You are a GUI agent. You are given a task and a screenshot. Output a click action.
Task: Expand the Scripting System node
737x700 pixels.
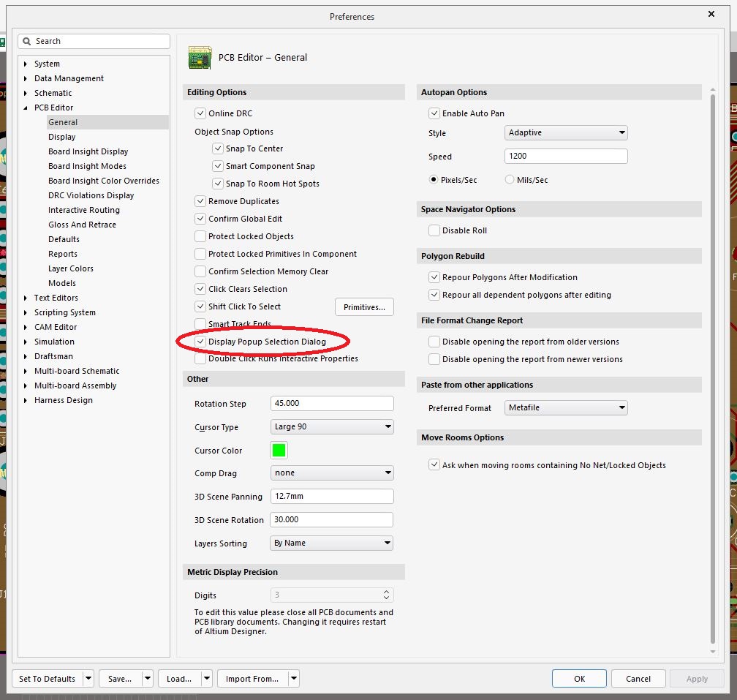tap(26, 312)
